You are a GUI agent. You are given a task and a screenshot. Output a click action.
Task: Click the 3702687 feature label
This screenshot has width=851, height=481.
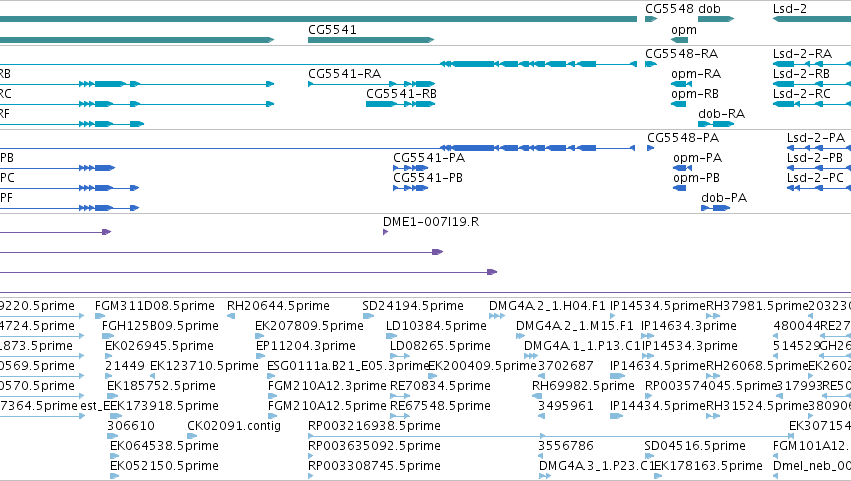[566, 366]
